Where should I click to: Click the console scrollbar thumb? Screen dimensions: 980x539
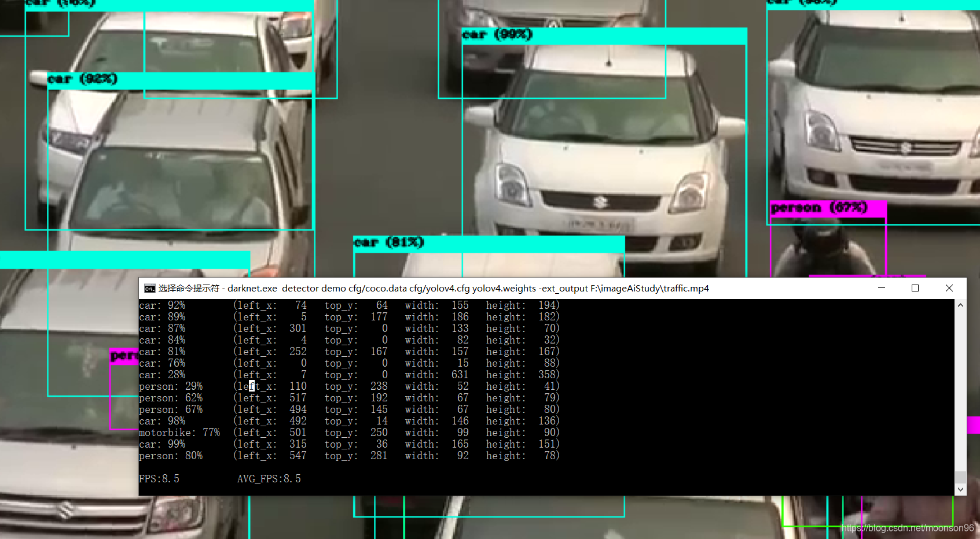960,477
